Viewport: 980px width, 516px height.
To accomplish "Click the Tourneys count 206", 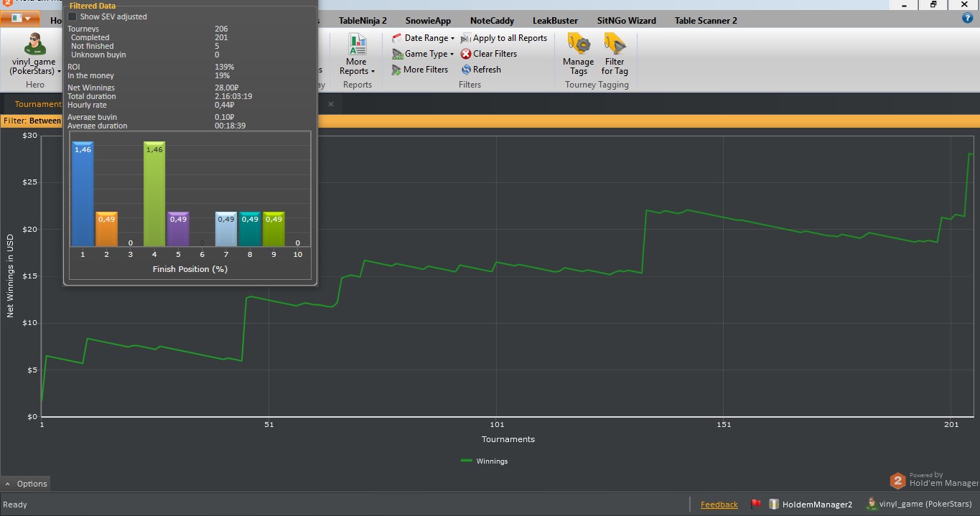I will pyautogui.click(x=221, y=29).
